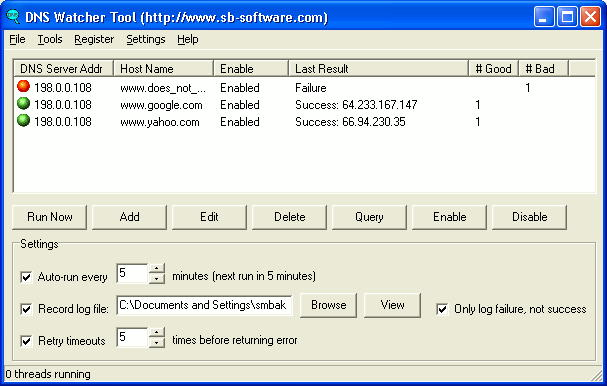
Task: Click the # Good column header
Action: click(493, 69)
